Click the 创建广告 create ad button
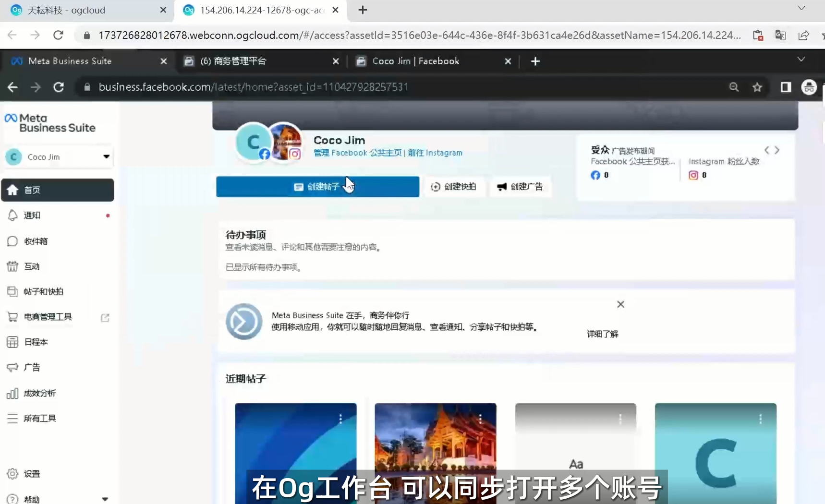 [520, 187]
